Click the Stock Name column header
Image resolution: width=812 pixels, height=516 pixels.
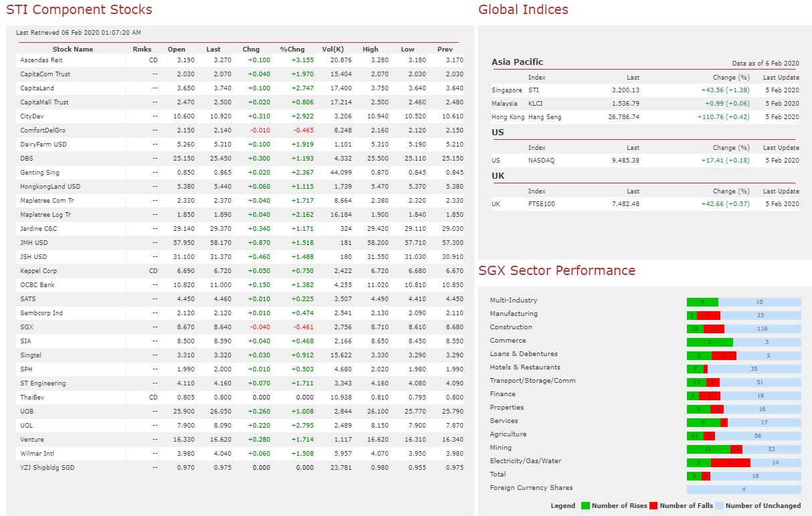click(x=73, y=49)
